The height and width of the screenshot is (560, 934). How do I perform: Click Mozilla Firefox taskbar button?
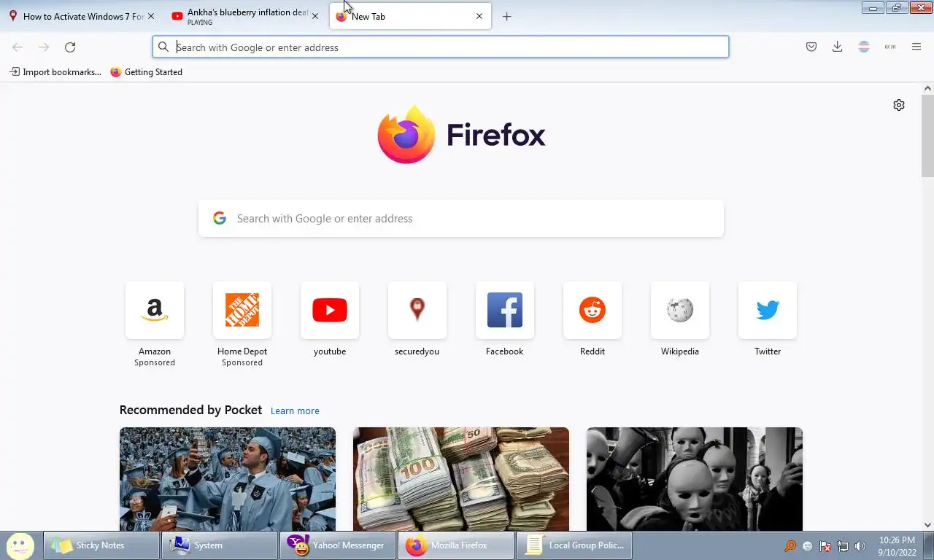tap(456, 545)
